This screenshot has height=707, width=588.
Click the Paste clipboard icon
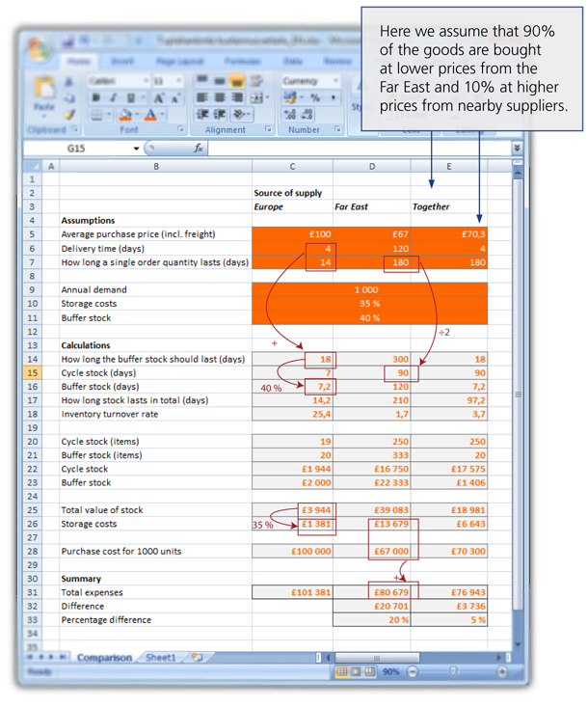point(44,88)
